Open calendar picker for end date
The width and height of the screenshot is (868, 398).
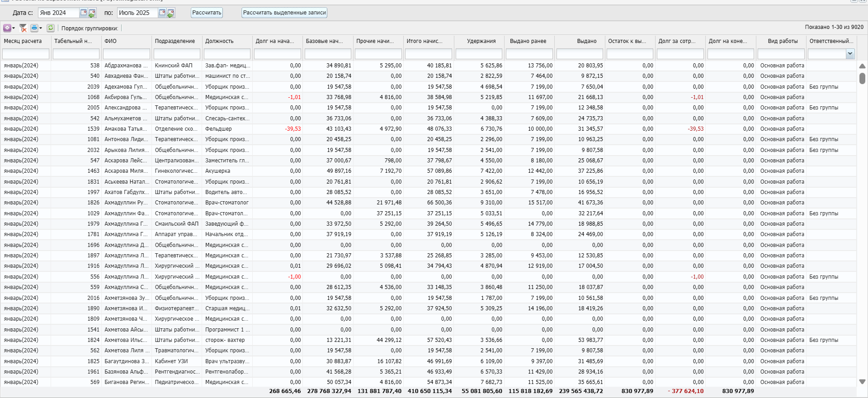(162, 13)
